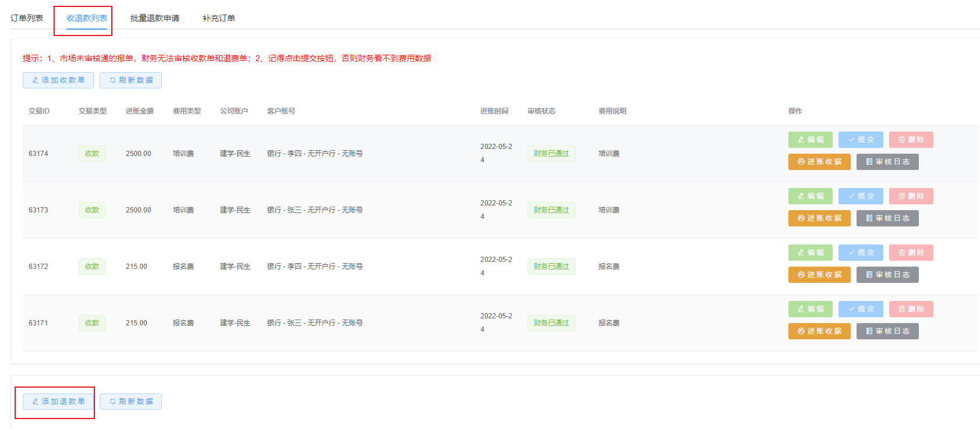
Task: Submit transaction 63174 with 提交
Action: 861,140
